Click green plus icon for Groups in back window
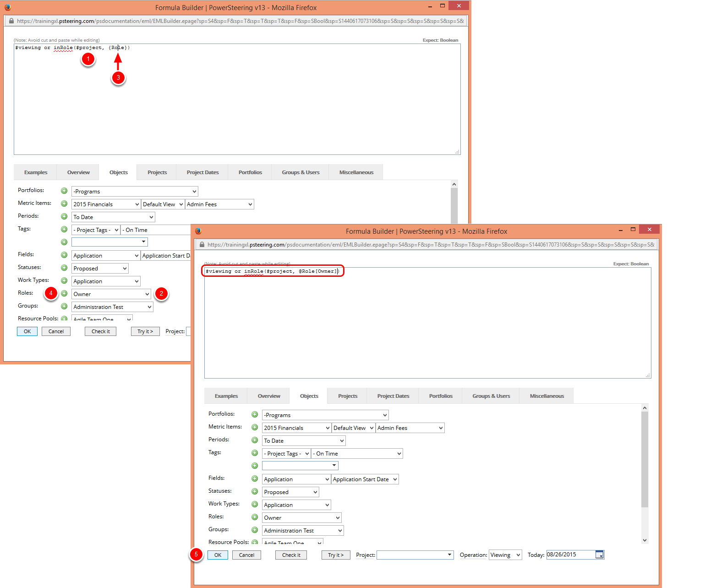Viewport: 705px width, 588px height. pyautogui.click(x=64, y=306)
